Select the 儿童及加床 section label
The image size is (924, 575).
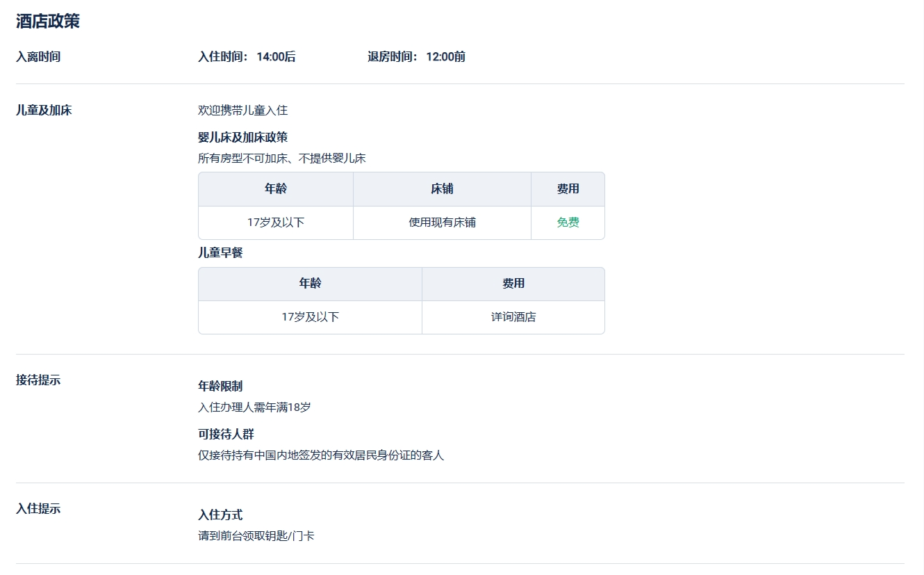pos(44,110)
